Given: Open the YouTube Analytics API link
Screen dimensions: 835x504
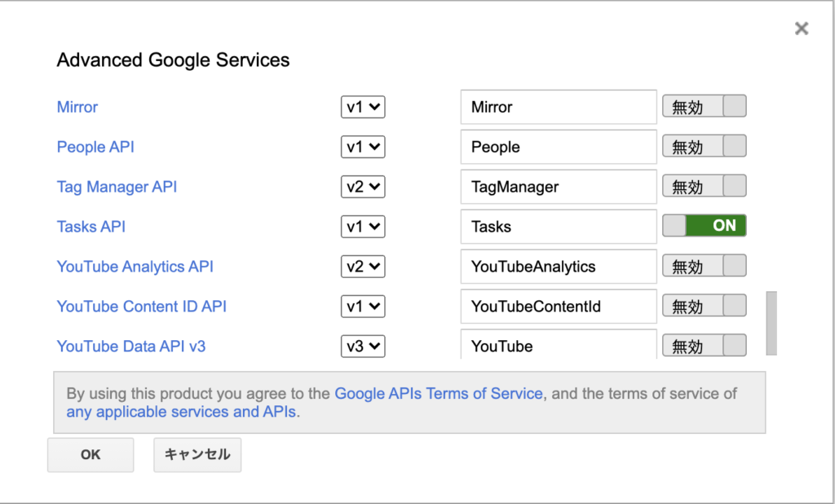Looking at the screenshot, I should point(135,267).
